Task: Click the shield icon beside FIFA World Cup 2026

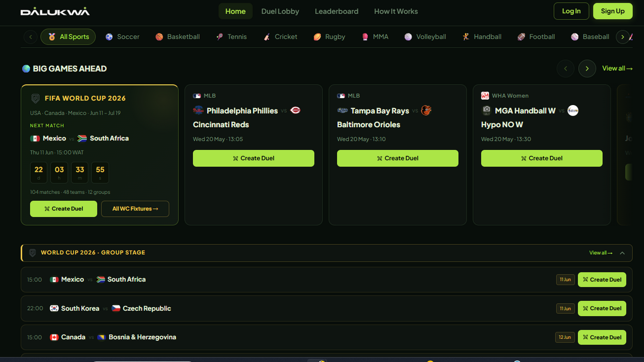Action: (x=36, y=99)
